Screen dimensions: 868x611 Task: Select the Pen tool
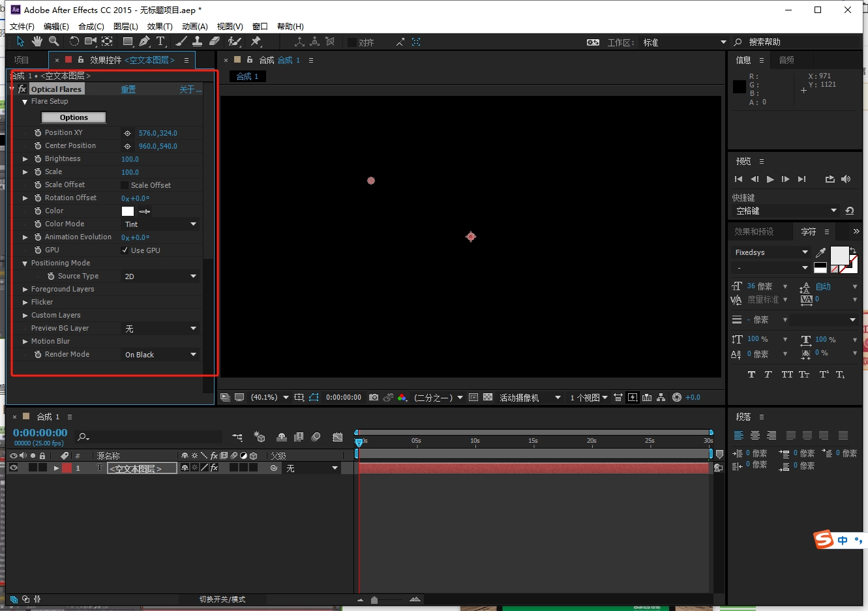click(x=144, y=42)
